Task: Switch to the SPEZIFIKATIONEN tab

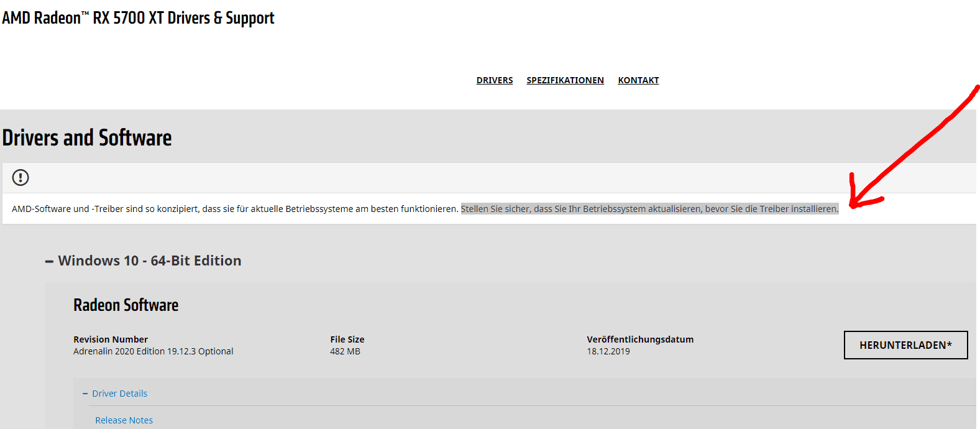Action: click(x=565, y=80)
